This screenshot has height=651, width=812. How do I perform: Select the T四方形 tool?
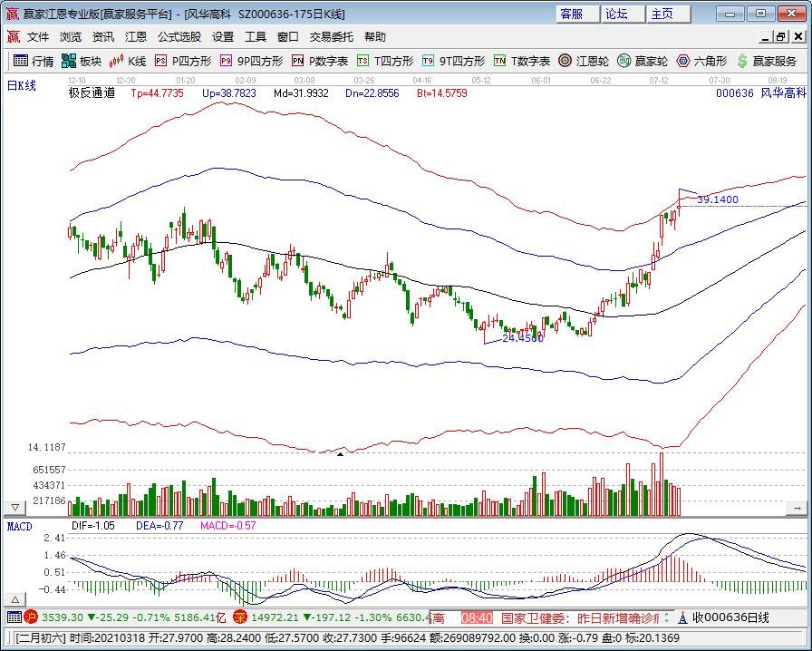coord(385,61)
